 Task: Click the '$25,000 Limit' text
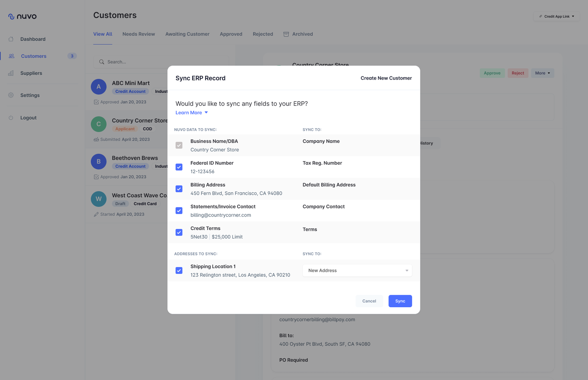point(227,237)
